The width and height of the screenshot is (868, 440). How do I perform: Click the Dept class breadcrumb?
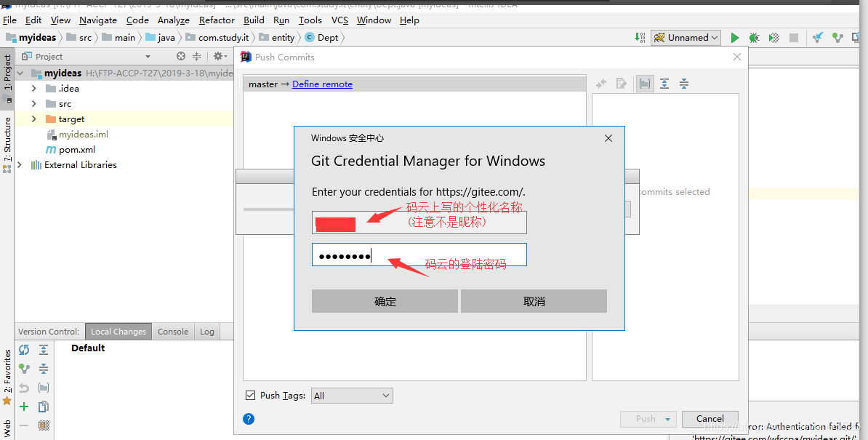pos(321,38)
